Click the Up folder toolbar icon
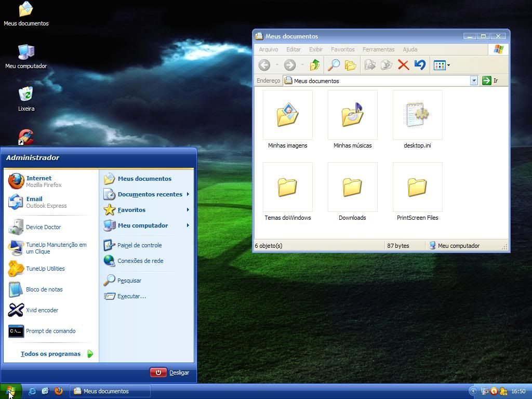This screenshot has height=399, width=532. tap(314, 65)
